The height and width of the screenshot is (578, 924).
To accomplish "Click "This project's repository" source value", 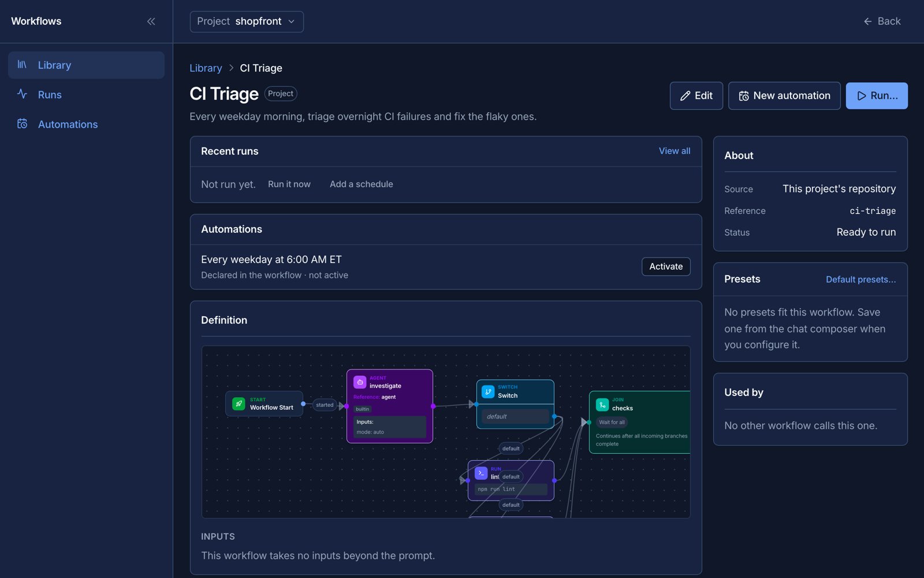I will click(x=839, y=189).
